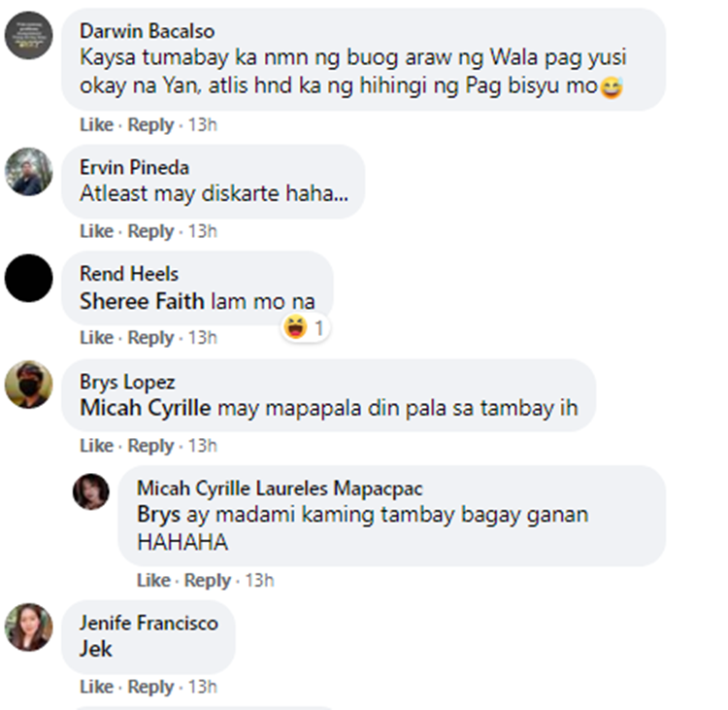This screenshot has width=728, height=710.
Task: Reply to Ervin Pineda's comment
Action: click(150, 231)
